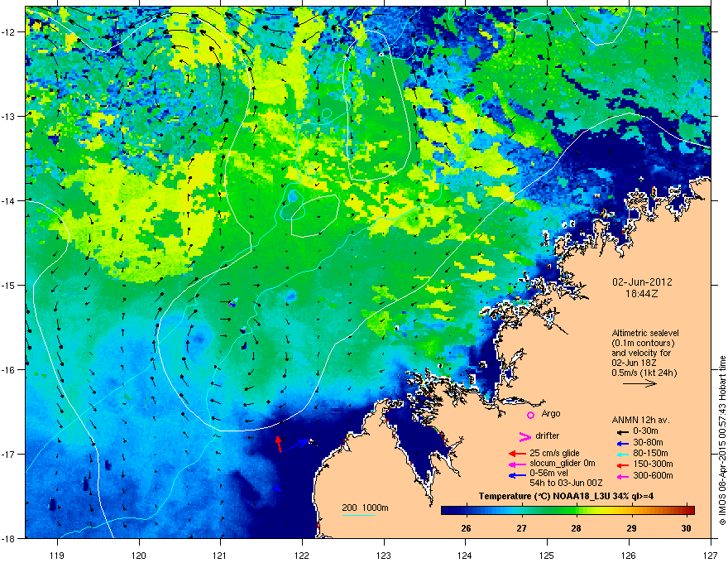The height and width of the screenshot is (563, 728).
Task: Click the longitude axis label 126
Action: (629, 555)
